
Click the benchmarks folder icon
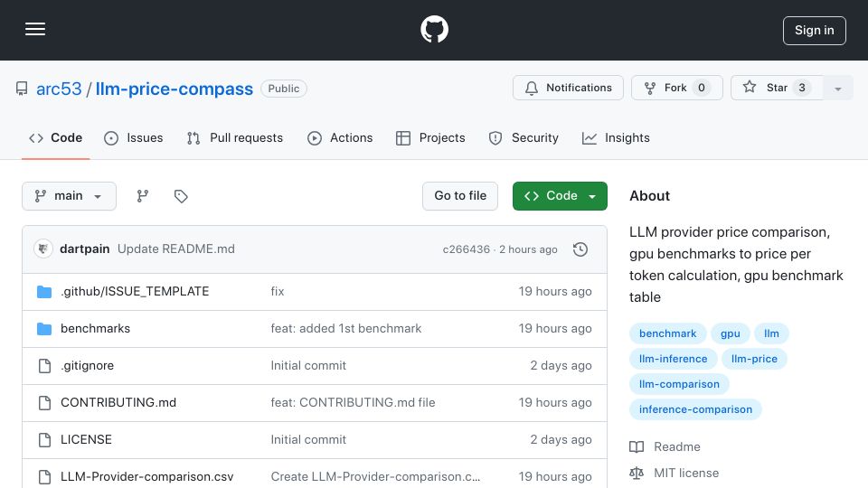coord(44,329)
